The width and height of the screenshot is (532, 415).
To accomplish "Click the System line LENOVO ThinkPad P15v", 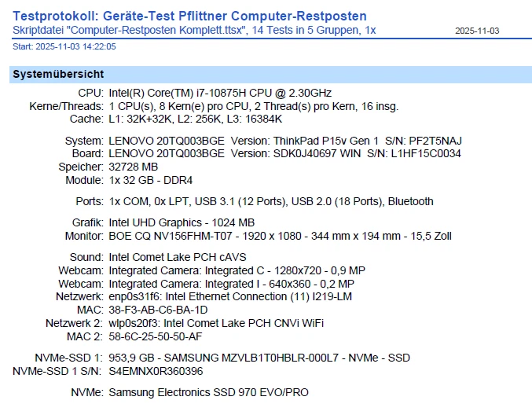I will 285,141.
